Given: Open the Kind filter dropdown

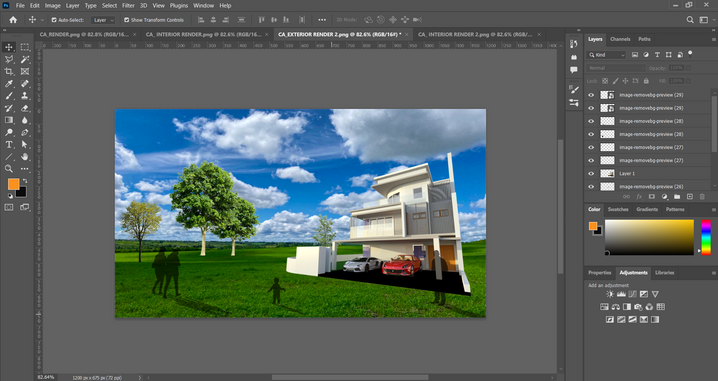Looking at the screenshot, I should click(606, 54).
